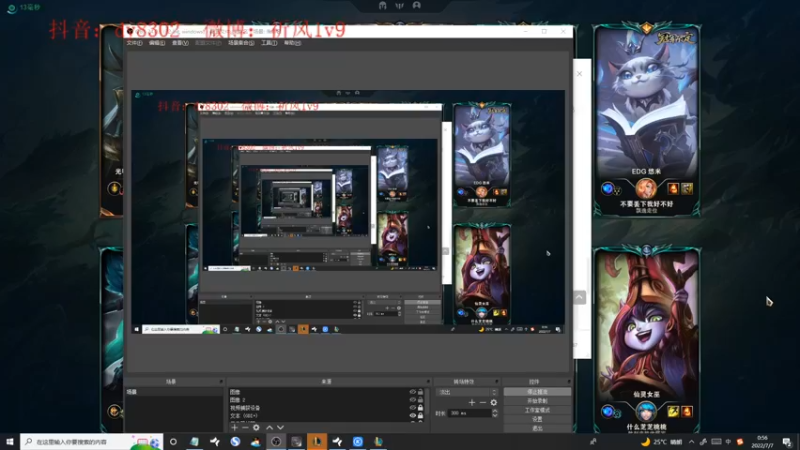Hide the 文本 (GDI+) source

(412, 415)
